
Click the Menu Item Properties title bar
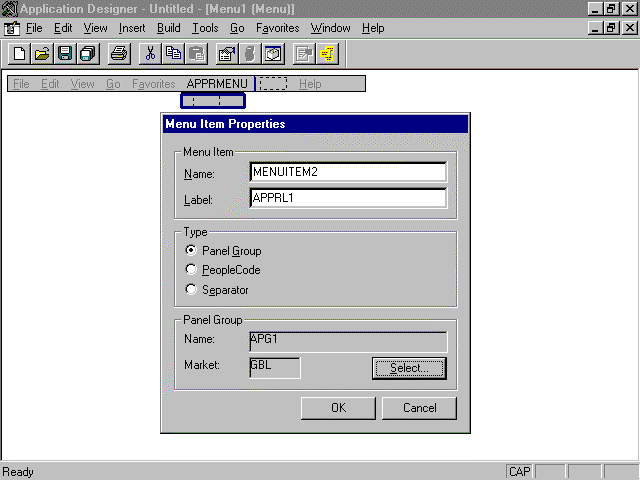[315, 124]
